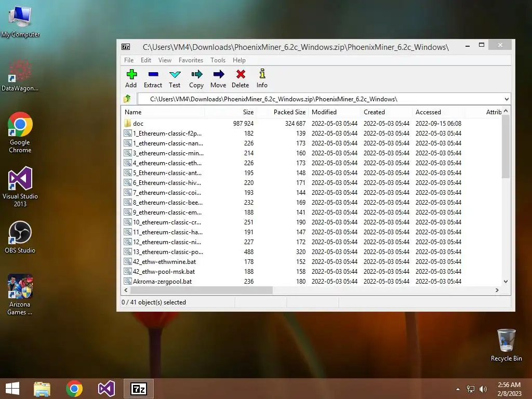The width and height of the screenshot is (532, 399).
Task: Click horizontal scrollbar left arrow
Action: [x=126, y=290]
